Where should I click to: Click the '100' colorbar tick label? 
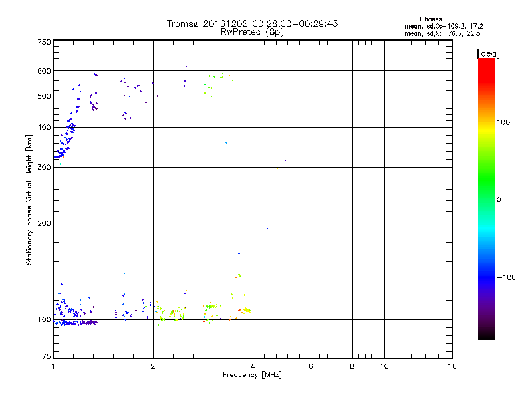point(503,122)
